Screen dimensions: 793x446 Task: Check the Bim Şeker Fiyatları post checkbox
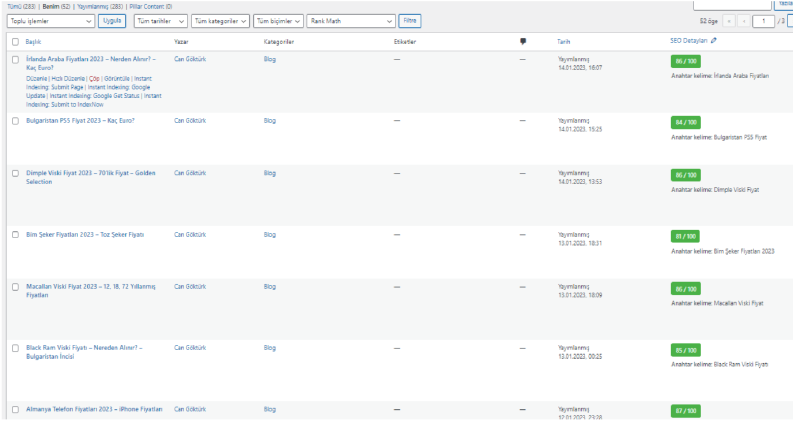tap(15, 235)
